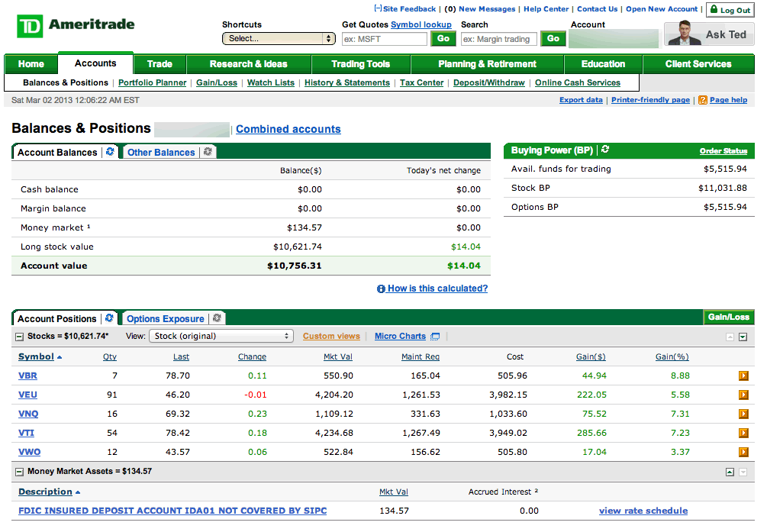Click Go button for Get Quotes
The image size is (767, 532).
click(443, 39)
